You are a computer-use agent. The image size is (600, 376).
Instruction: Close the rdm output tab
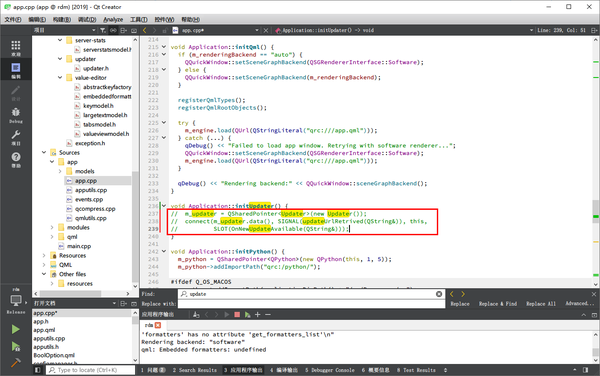tap(158, 325)
